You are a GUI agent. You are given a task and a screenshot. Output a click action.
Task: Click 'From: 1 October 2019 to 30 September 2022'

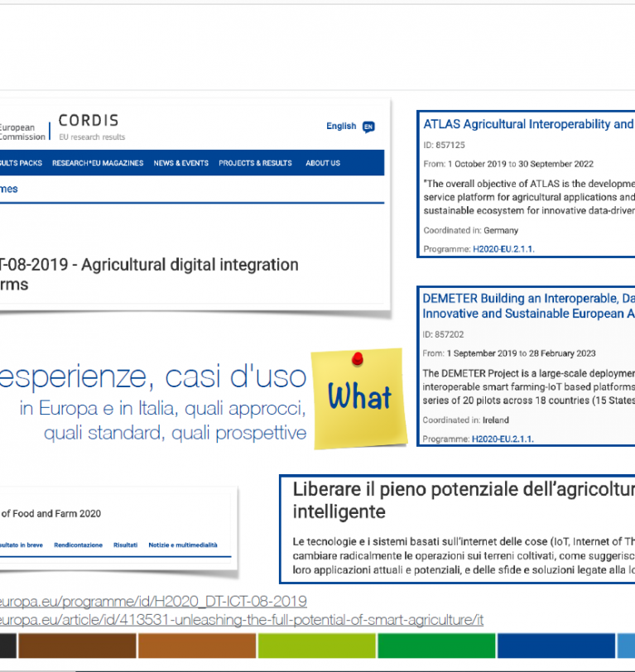tap(508, 164)
